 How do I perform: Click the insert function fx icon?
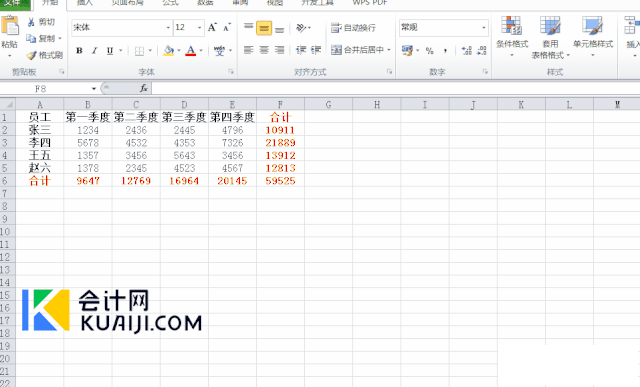[144, 88]
